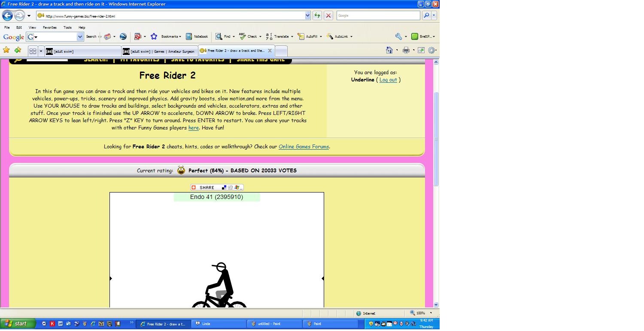Open the search provider options dropdown
Image resolution: width=644 pixels, height=331 pixels.
(x=434, y=15)
